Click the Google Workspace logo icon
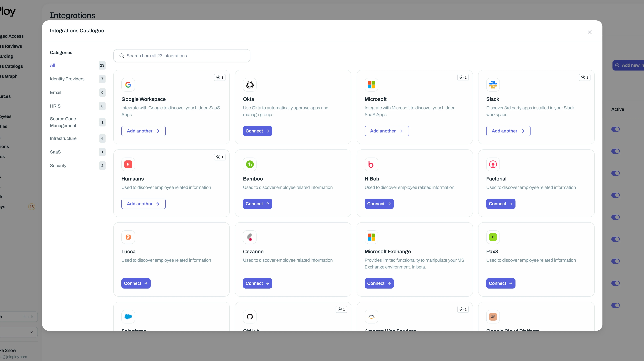Image resolution: width=644 pixels, height=361 pixels. 128,85
